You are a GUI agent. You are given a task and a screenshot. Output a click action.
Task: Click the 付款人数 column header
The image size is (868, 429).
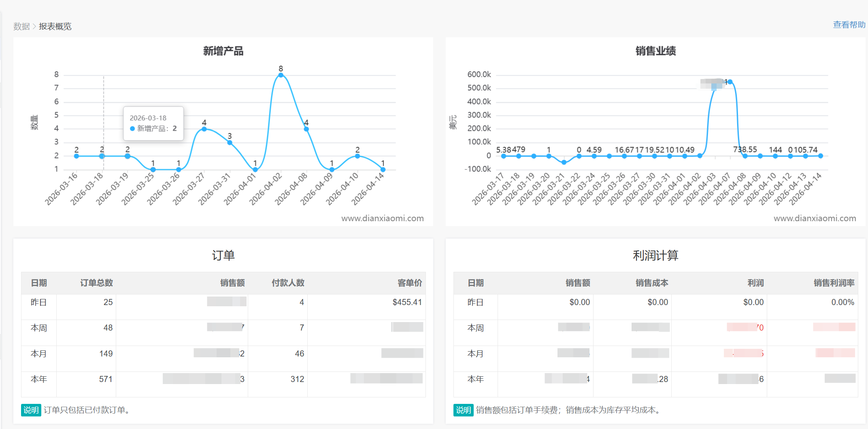288,283
